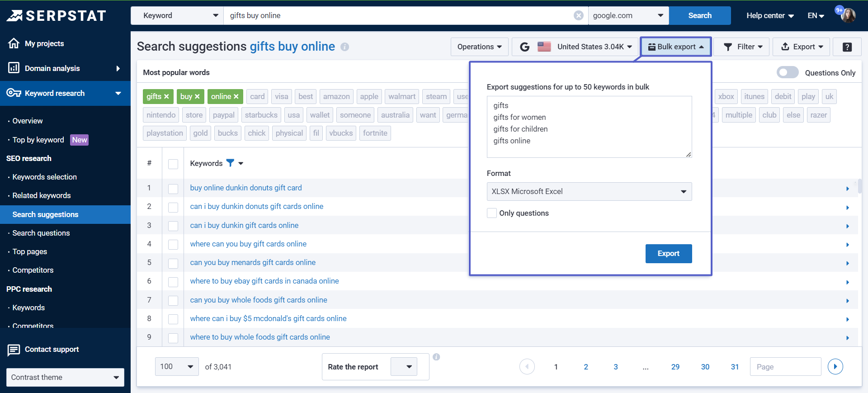Open Search questions in sidebar

click(41, 233)
